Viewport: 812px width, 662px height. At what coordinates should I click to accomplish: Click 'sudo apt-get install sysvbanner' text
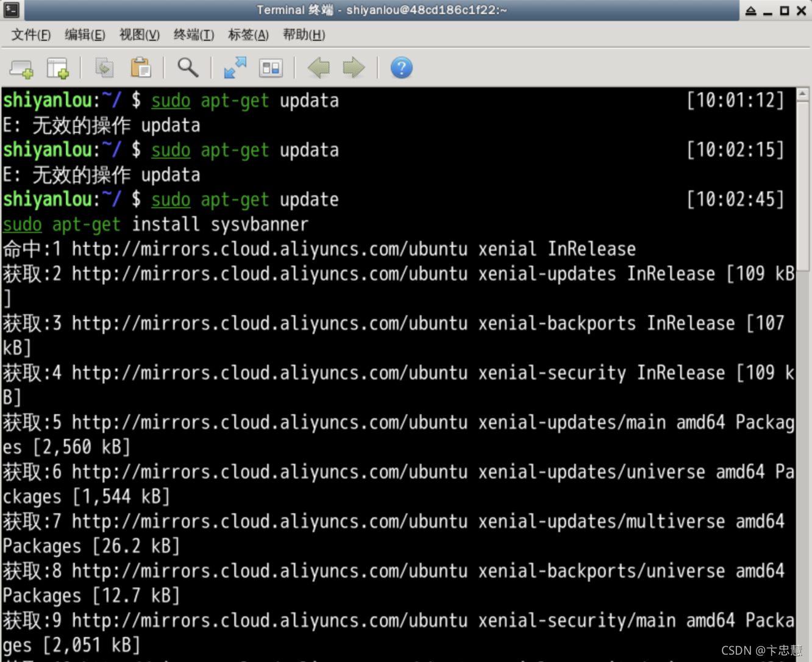155,224
